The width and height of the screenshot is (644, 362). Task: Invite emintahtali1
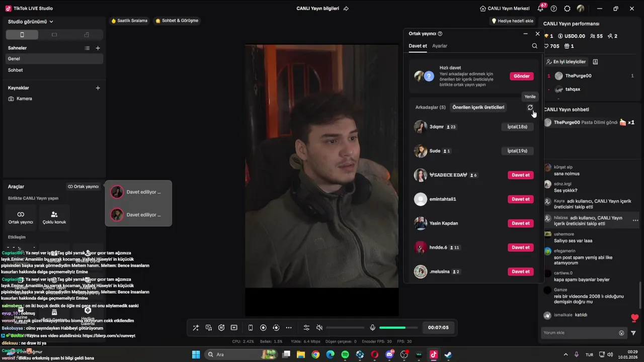pyautogui.click(x=521, y=199)
